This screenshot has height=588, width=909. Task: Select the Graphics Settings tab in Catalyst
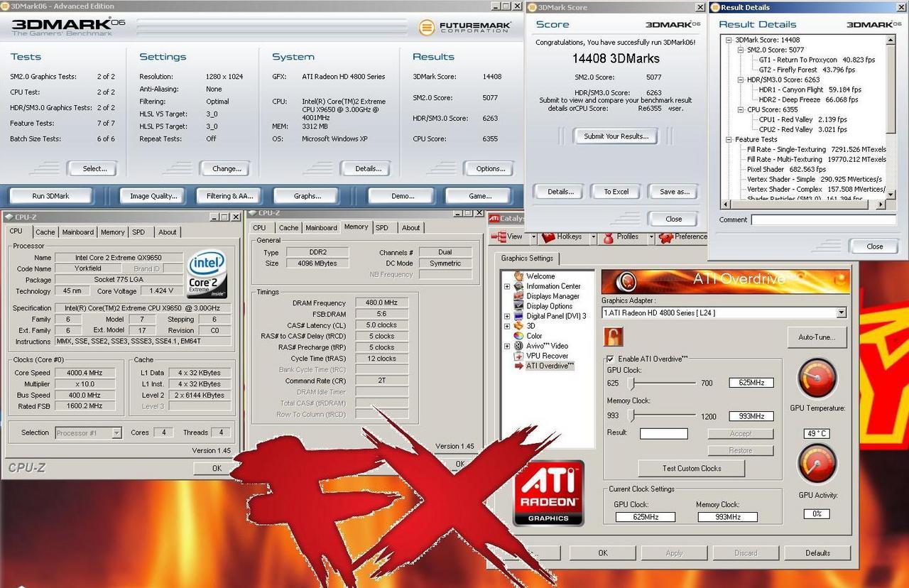pos(527,258)
